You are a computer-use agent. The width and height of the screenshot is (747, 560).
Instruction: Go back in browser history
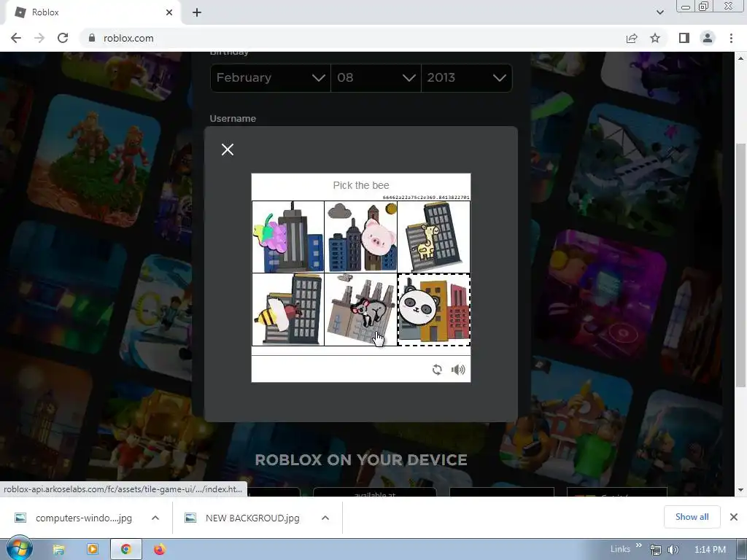[x=16, y=38]
